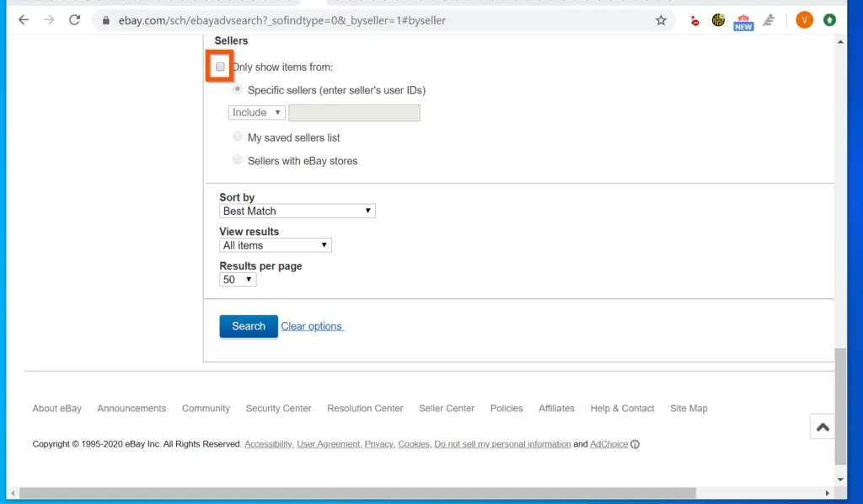Screen dimensions: 863x504
Task: Open the Security Center footer link
Action: click(x=278, y=408)
